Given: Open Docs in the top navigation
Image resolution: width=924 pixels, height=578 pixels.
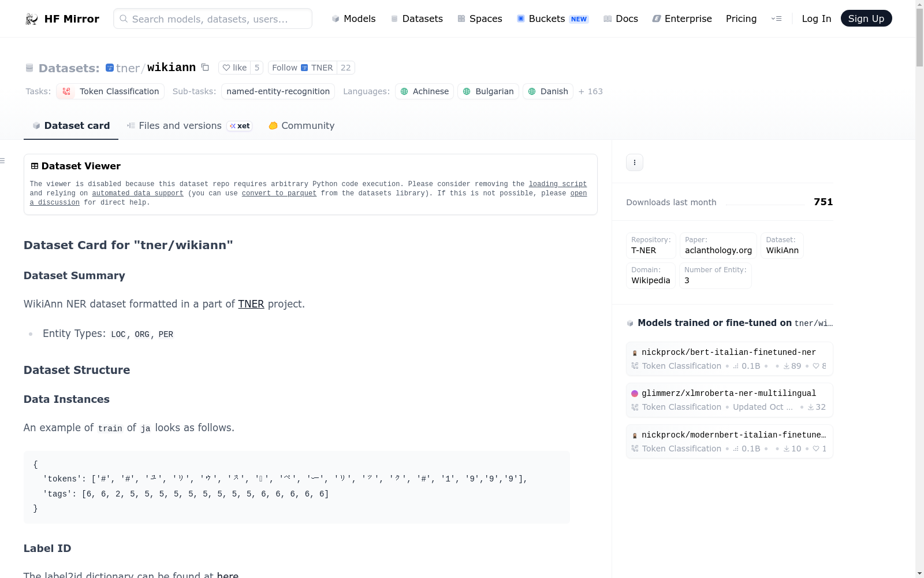Looking at the screenshot, I should 621,19.
